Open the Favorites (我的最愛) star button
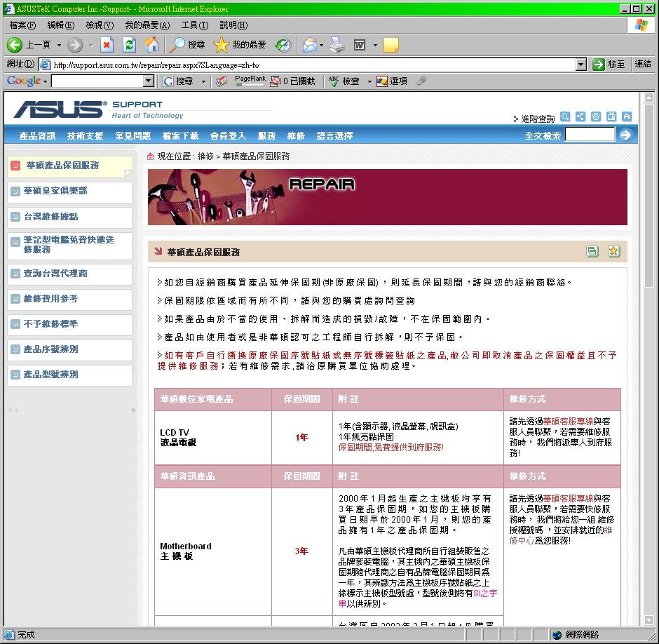The height and width of the screenshot is (644, 659). point(240,45)
